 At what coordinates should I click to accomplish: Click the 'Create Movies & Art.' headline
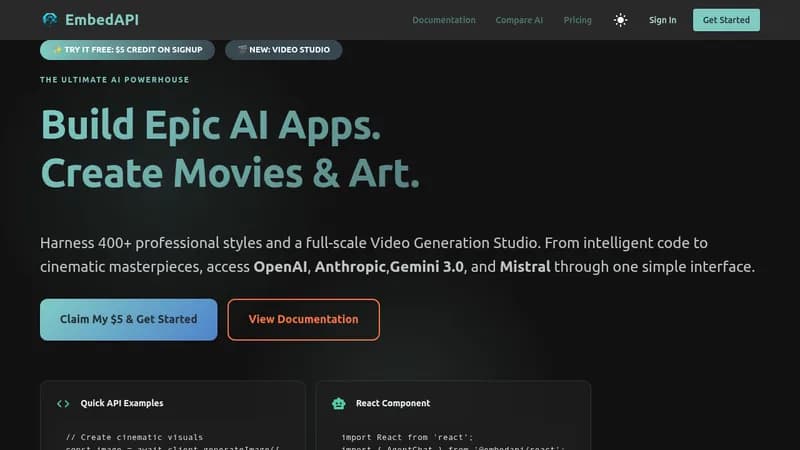point(230,173)
